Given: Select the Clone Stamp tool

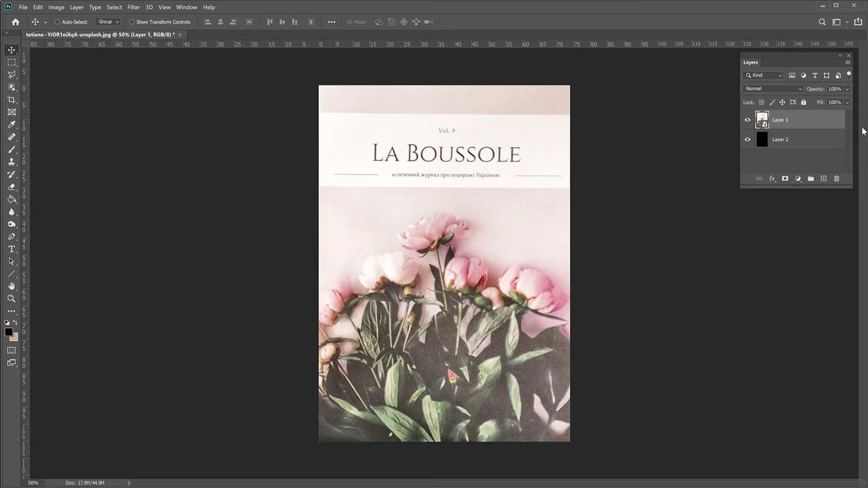Looking at the screenshot, I should pos(12,162).
